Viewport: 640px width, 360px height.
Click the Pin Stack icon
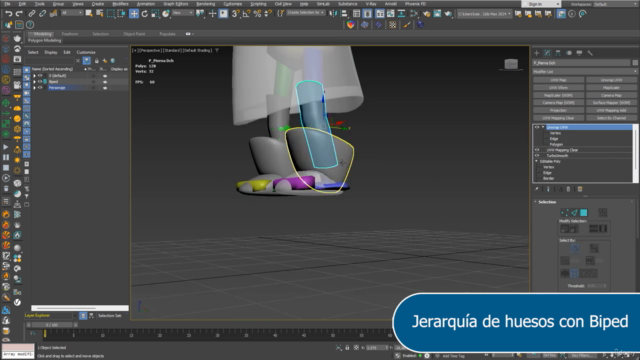(537, 189)
